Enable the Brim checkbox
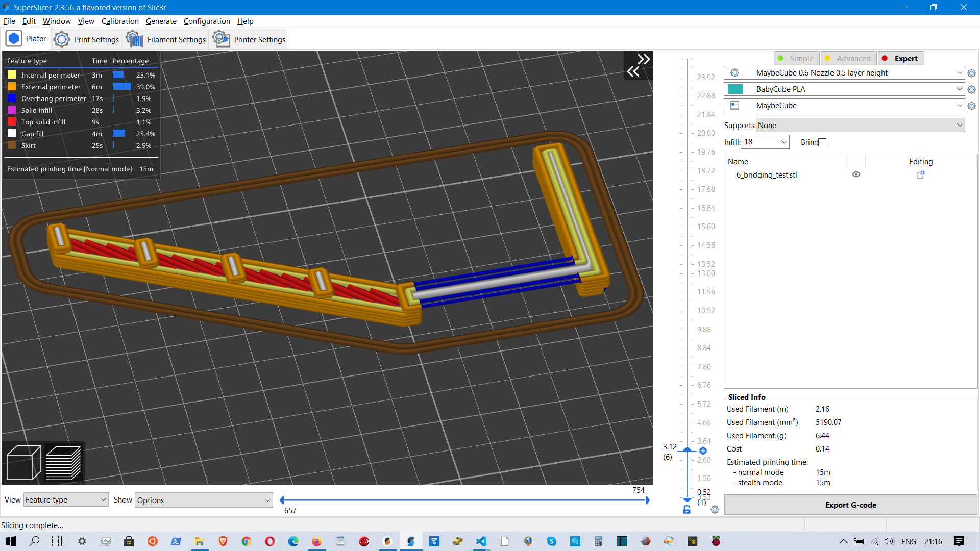 (x=822, y=142)
